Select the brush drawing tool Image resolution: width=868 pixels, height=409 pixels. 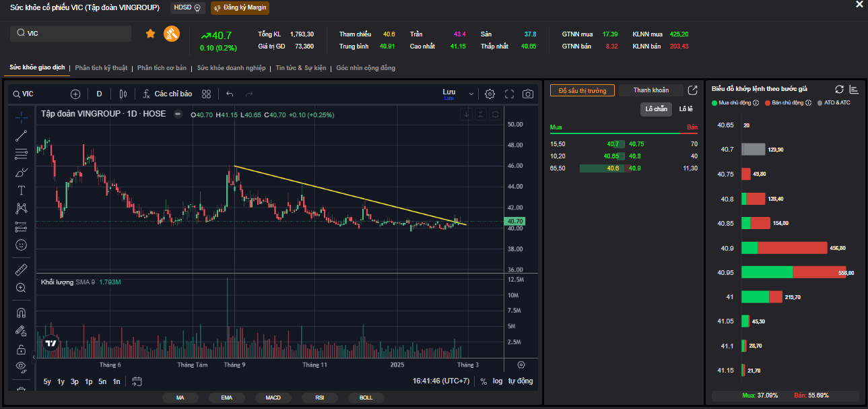[21, 172]
